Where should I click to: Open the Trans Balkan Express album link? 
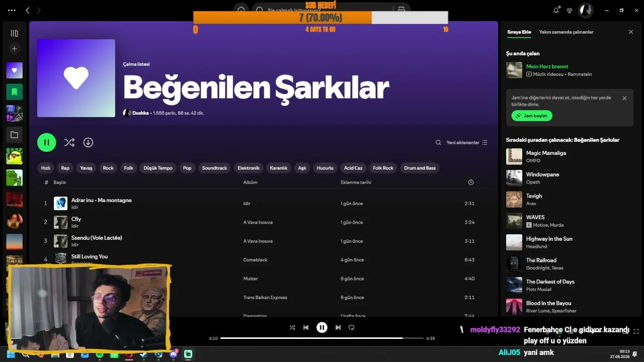[x=265, y=298]
